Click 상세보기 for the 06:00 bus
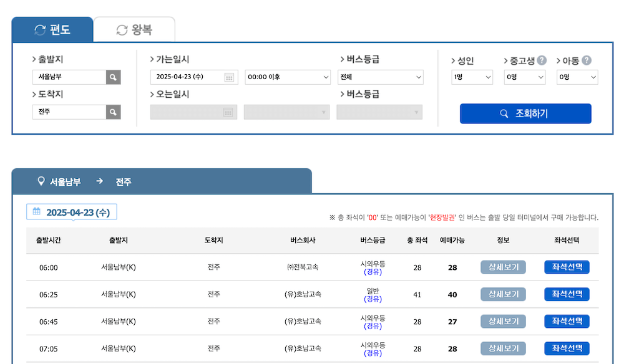Image resolution: width=624 pixels, height=364 pixels. click(x=504, y=267)
